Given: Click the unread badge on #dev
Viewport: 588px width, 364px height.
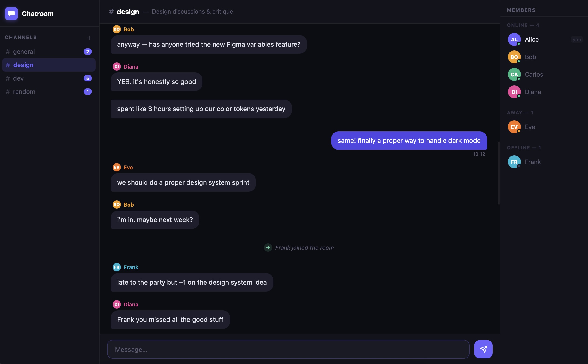Looking at the screenshot, I should coord(88,78).
